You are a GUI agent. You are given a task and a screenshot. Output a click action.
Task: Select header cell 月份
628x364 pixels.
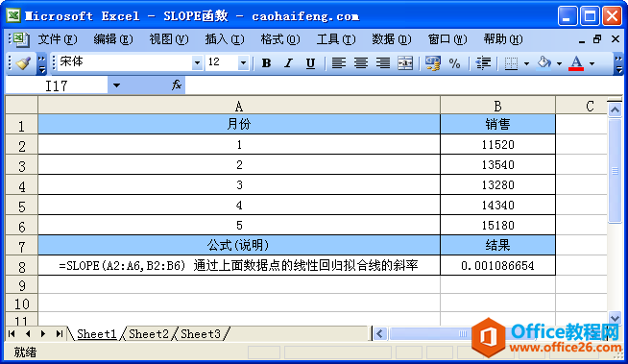239,124
